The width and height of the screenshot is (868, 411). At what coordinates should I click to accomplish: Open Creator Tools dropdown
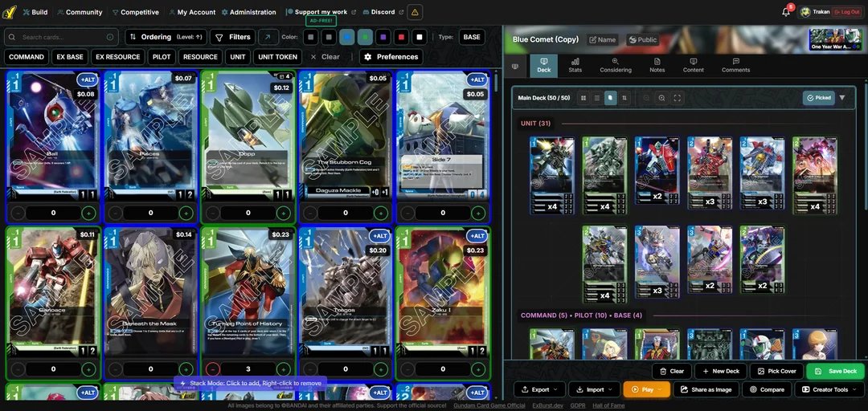click(x=829, y=389)
